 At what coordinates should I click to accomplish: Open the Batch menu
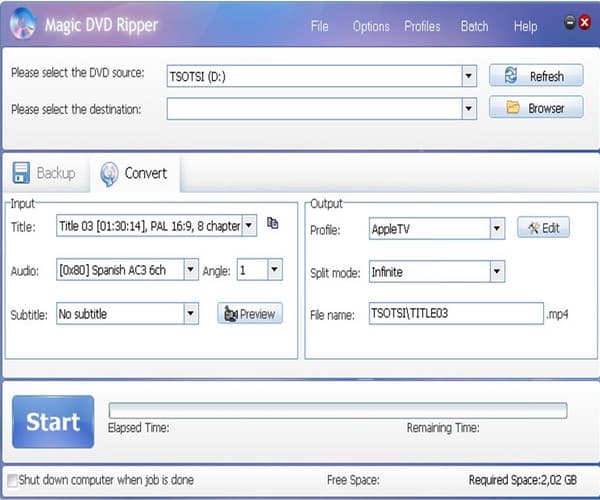point(474,26)
